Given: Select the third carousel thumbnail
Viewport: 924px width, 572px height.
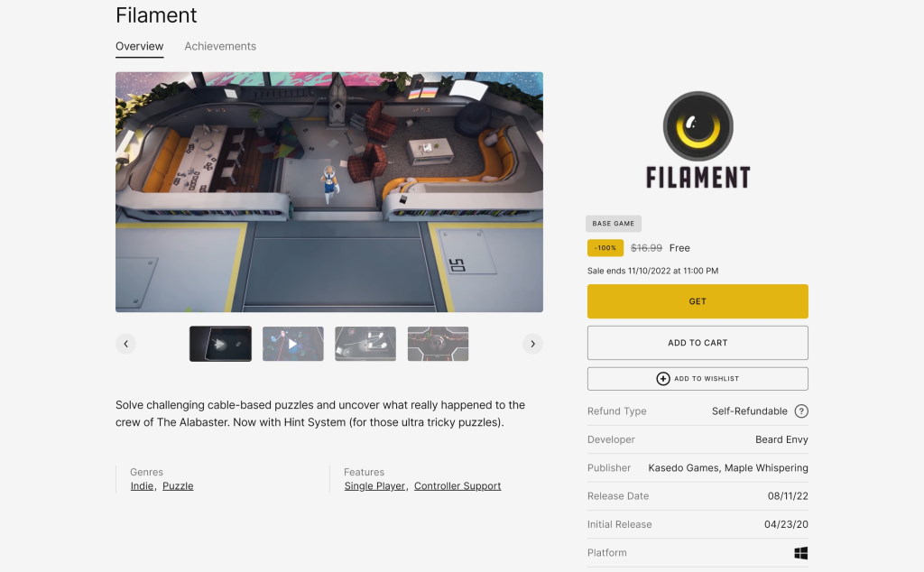Looking at the screenshot, I should pos(365,344).
